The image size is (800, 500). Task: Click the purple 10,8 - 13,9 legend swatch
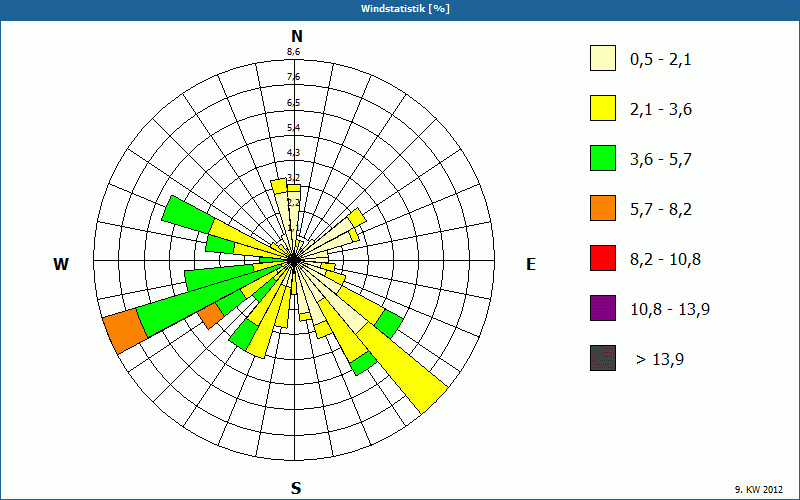[603, 308]
